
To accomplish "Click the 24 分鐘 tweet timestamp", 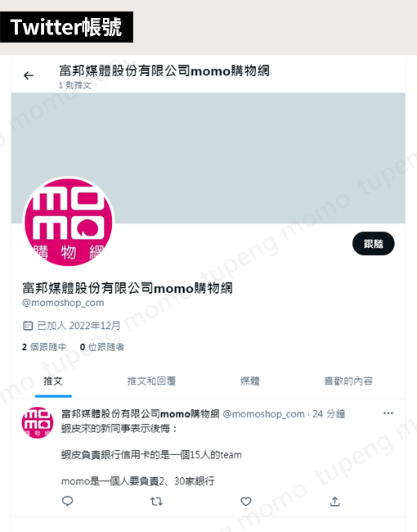I will 329,414.
